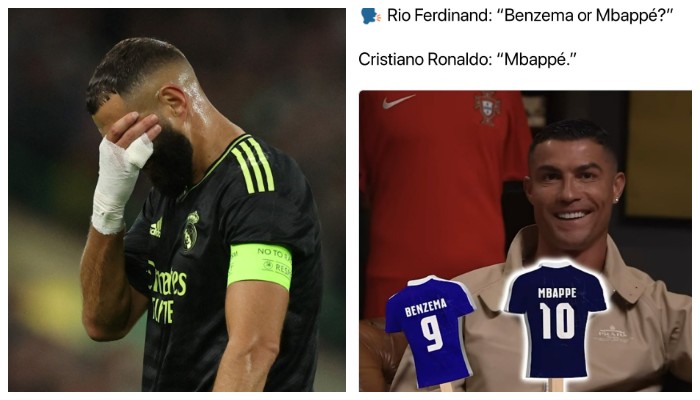Click the Adidas logo on black jersey

[156, 228]
